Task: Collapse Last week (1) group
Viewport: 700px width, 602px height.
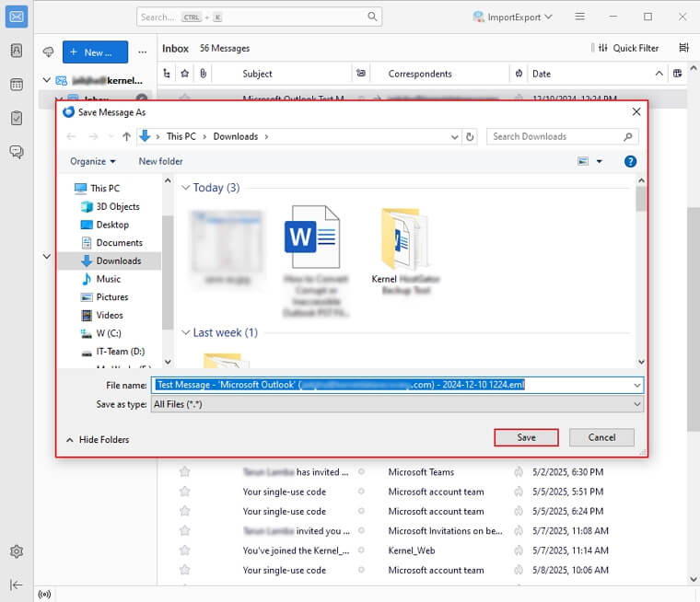Action: click(x=186, y=333)
